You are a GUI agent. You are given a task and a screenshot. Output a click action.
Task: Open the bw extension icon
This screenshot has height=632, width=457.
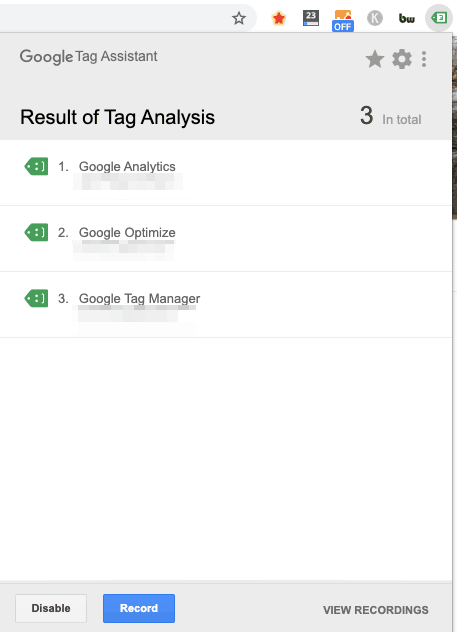click(407, 18)
